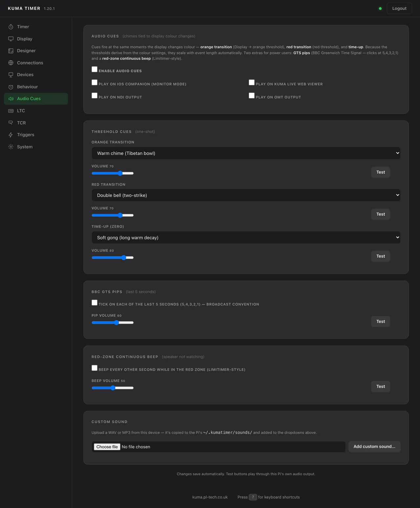Test the Red Transition sound

(381, 214)
